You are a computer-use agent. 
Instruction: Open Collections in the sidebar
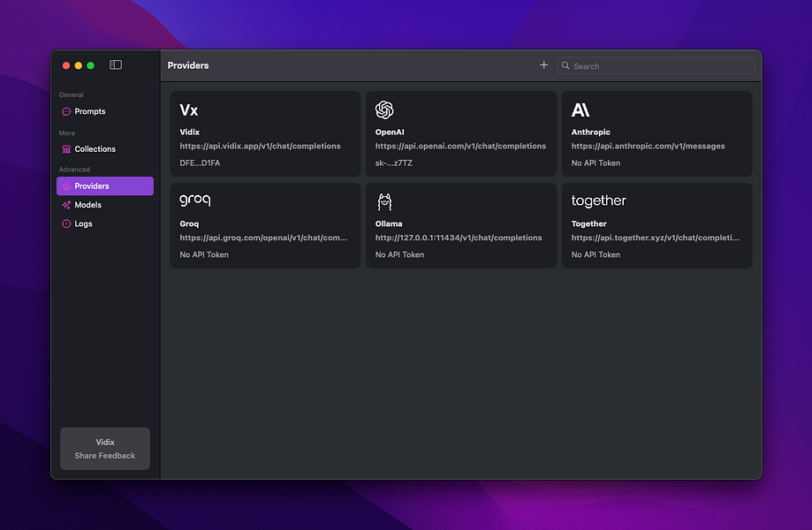point(105,149)
